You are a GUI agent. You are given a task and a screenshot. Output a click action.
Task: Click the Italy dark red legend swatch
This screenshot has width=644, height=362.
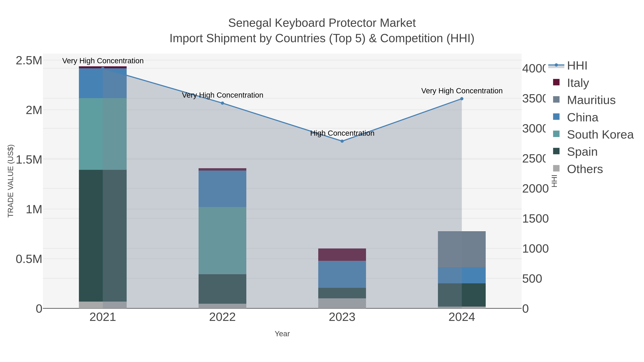pos(556,82)
